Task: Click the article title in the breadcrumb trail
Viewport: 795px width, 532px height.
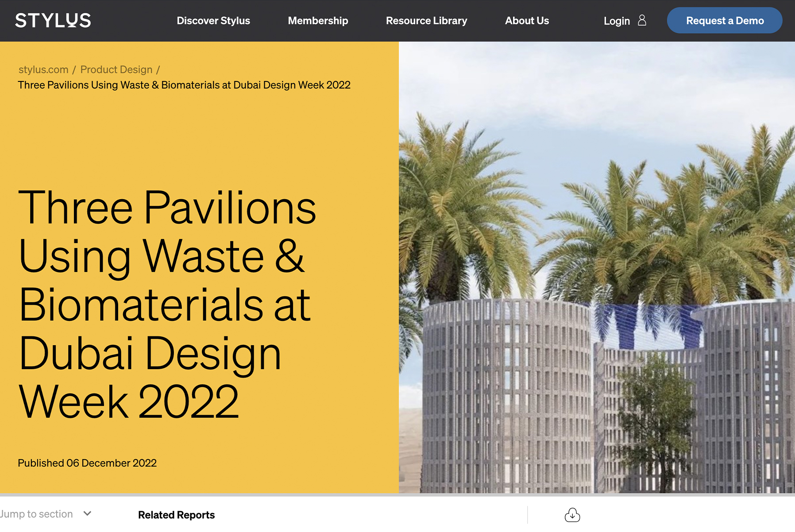Action: pos(184,85)
